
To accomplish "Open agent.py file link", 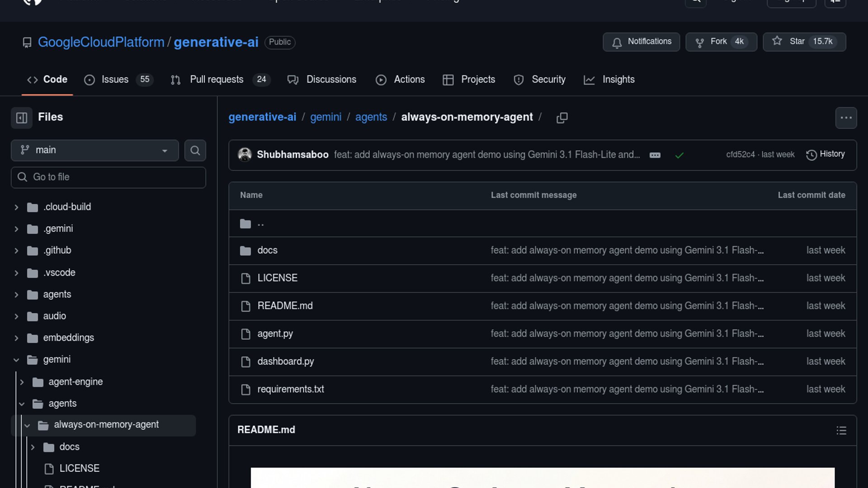I will [x=275, y=334].
